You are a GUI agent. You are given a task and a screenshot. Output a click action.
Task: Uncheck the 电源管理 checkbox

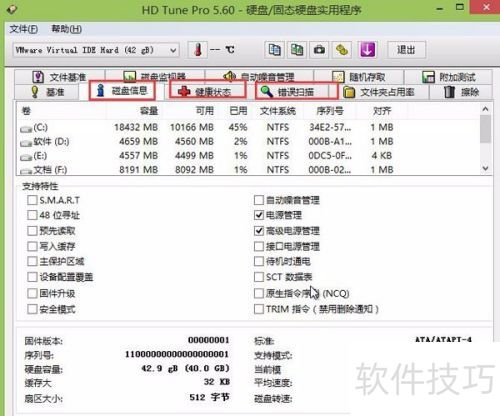(x=259, y=215)
